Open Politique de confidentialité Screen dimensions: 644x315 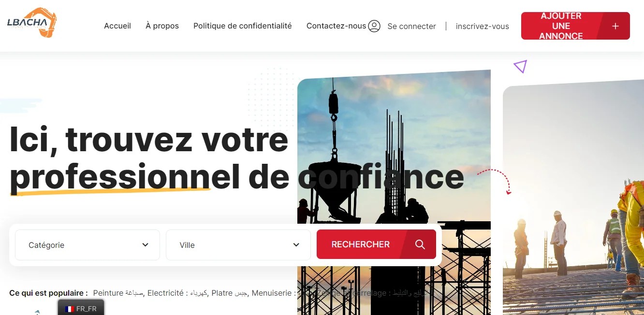click(x=243, y=26)
